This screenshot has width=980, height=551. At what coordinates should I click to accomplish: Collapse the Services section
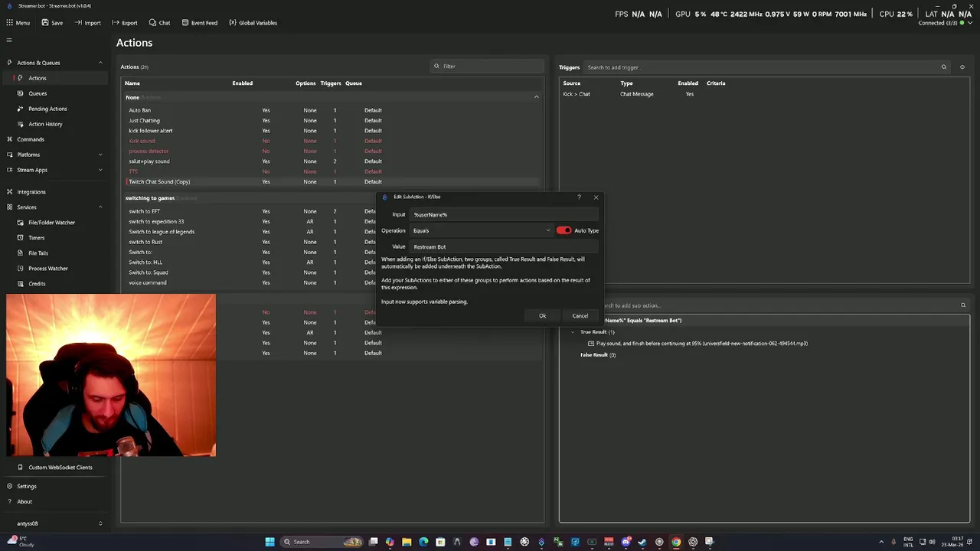100,207
